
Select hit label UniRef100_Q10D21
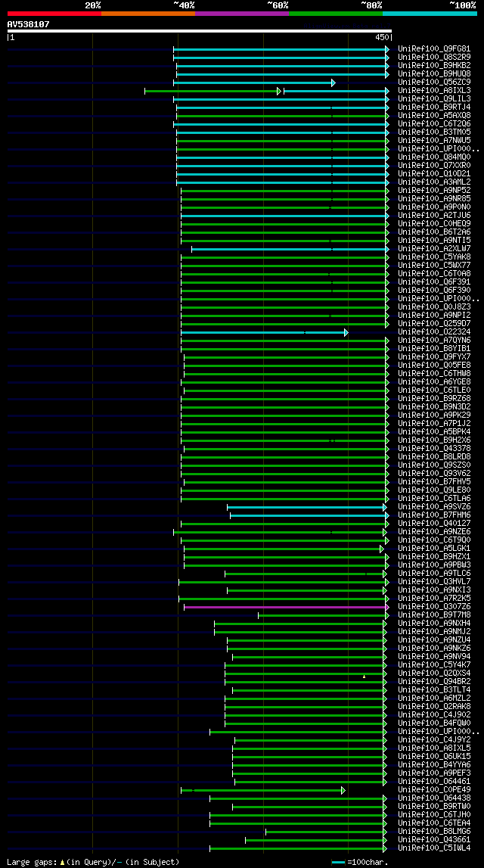(x=434, y=174)
